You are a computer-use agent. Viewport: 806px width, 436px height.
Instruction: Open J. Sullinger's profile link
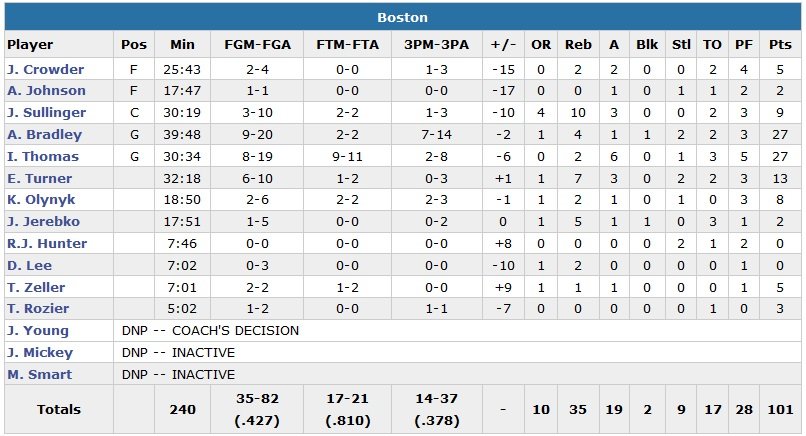pyautogui.click(x=46, y=113)
